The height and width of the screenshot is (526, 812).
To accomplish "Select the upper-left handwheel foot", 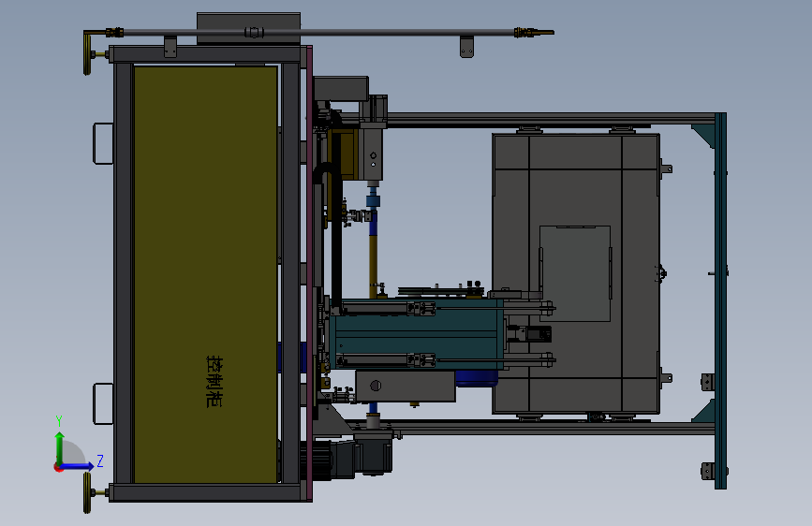I will pyautogui.click(x=87, y=53).
